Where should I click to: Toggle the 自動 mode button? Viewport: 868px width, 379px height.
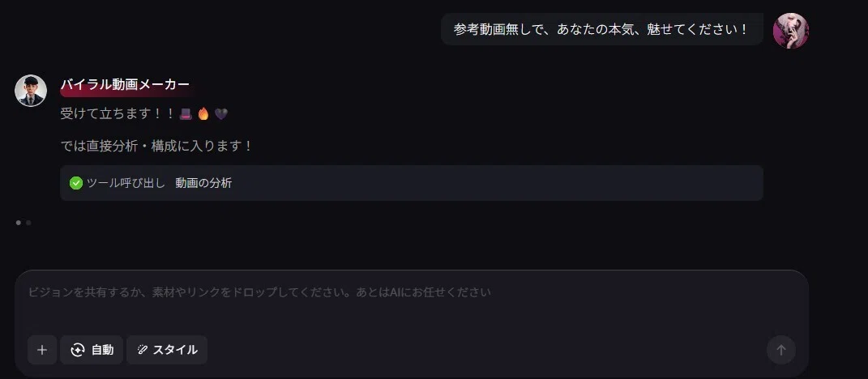[x=92, y=350]
